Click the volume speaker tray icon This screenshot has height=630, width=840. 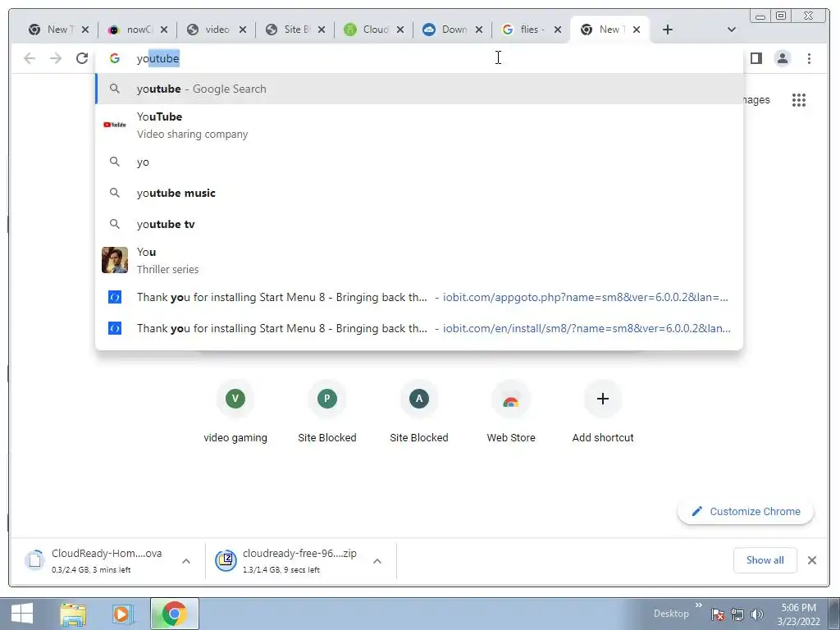(x=756, y=614)
